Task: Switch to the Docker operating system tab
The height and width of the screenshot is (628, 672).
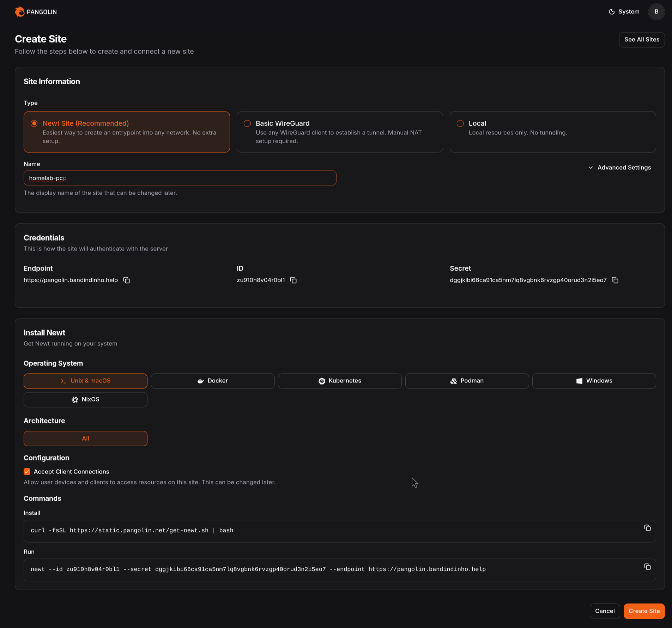Action: pyautogui.click(x=212, y=381)
